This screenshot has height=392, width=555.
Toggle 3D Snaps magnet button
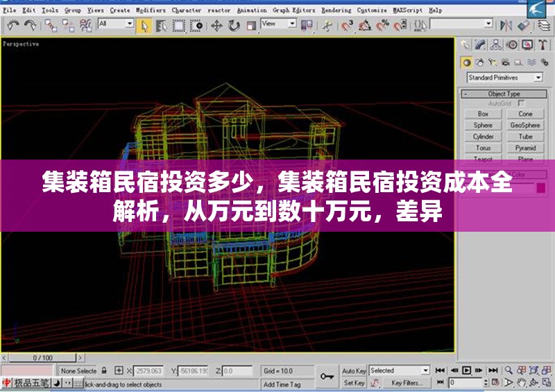[348, 26]
